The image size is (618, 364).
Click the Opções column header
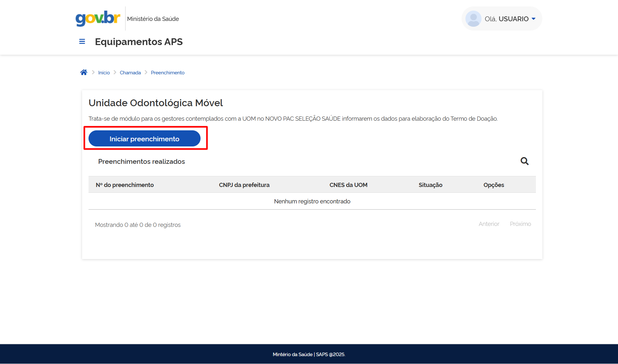(x=493, y=185)
